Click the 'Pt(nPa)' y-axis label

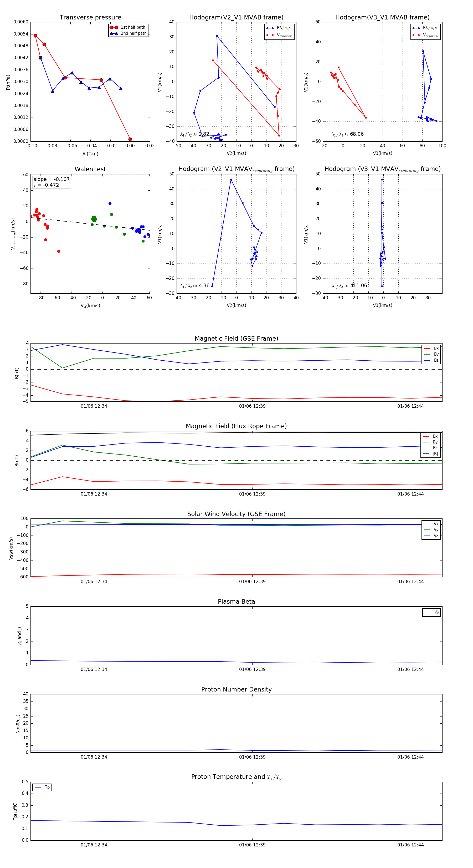8,82
